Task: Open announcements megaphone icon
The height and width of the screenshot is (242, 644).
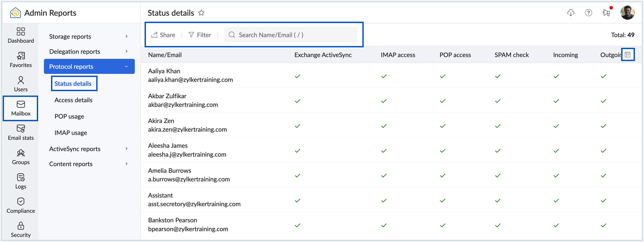Action: pos(606,12)
